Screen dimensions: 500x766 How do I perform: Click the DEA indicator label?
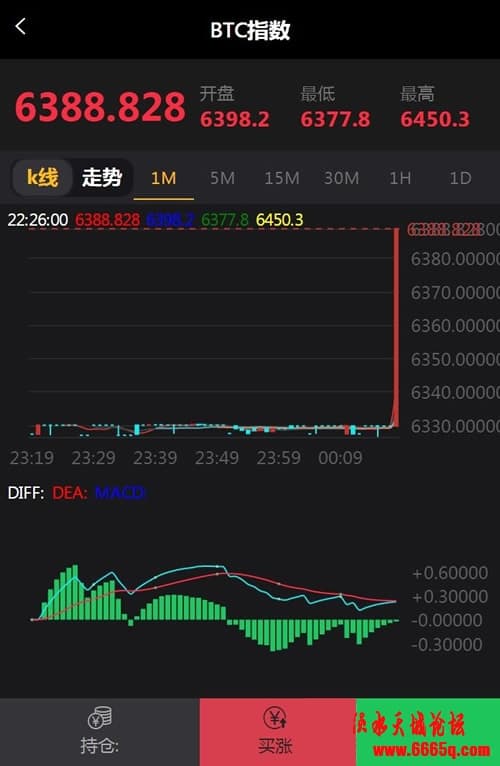(69, 492)
